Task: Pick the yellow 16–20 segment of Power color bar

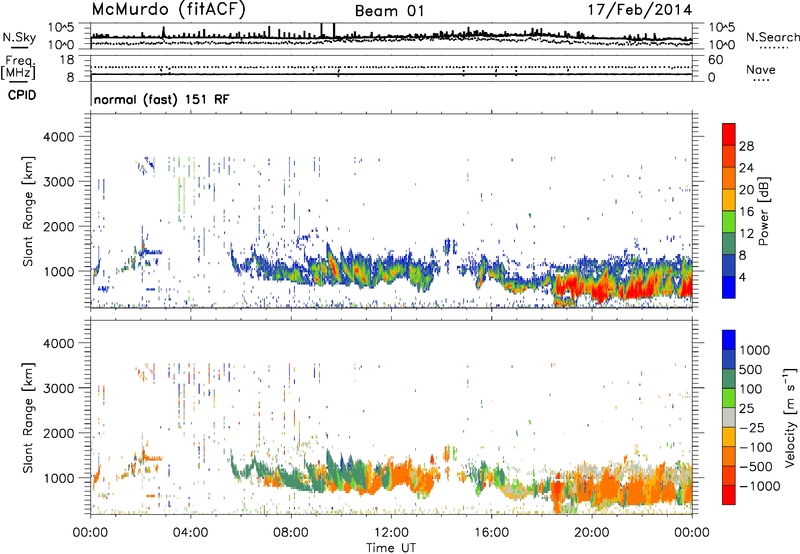Action: (729, 200)
